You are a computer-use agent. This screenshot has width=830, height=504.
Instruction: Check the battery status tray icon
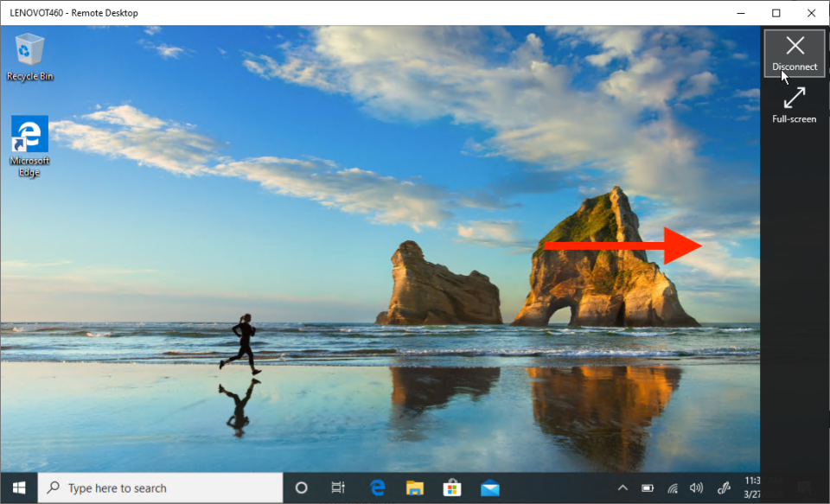coord(648,488)
